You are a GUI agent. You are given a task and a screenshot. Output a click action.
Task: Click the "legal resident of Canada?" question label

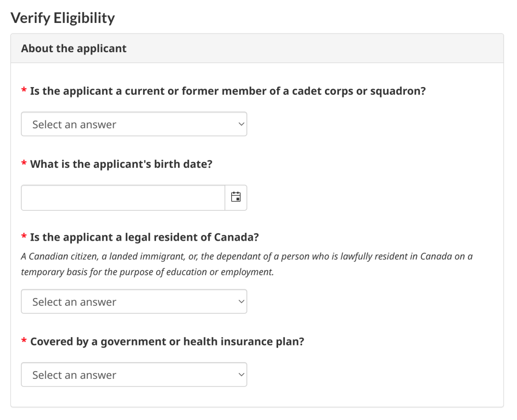[145, 237]
